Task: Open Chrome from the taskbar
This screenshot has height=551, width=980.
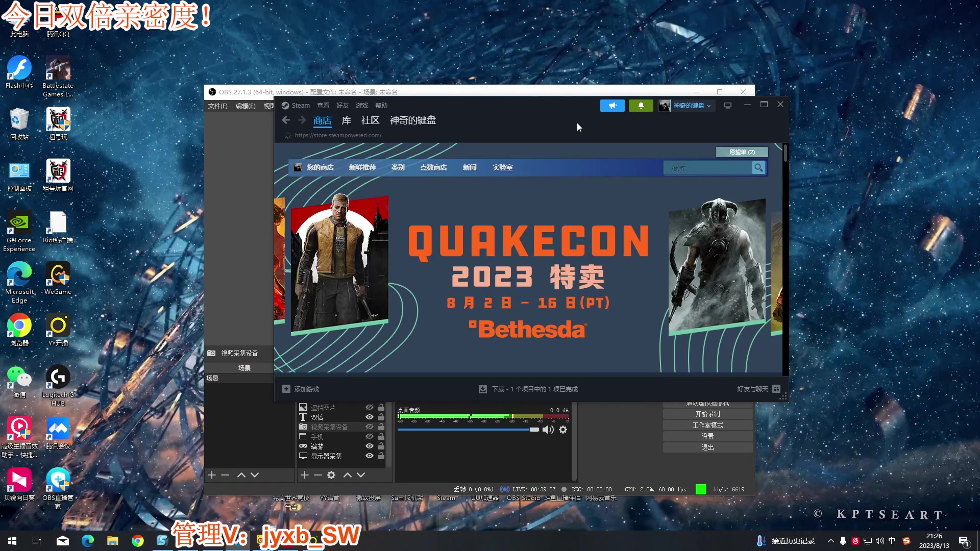Action: pyautogui.click(x=137, y=541)
